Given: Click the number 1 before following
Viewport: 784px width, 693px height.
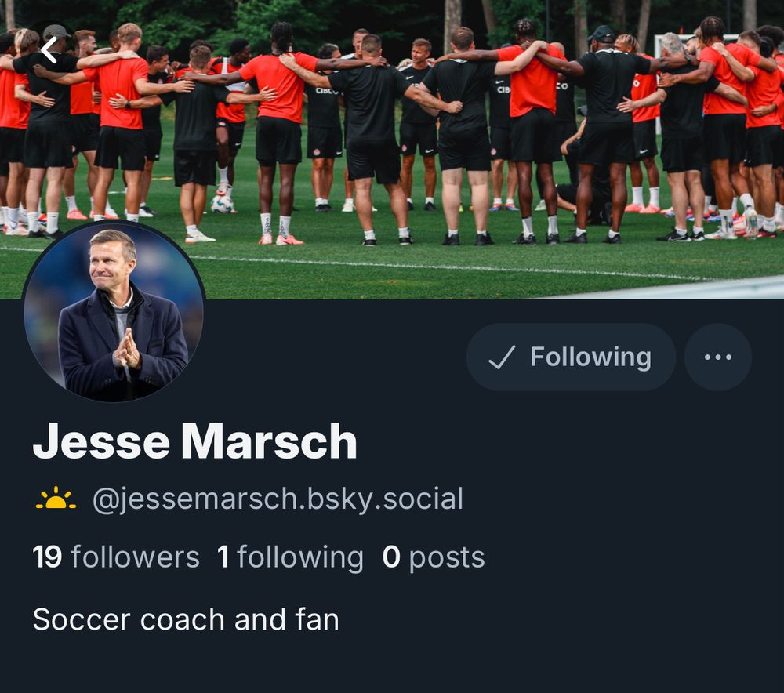Looking at the screenshot, I should [x=223, y=557].
